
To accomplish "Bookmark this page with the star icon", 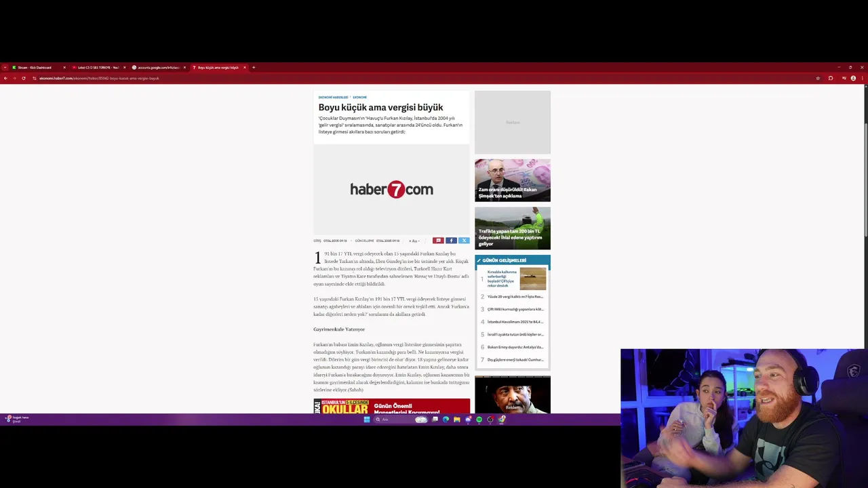I will [x=818, y=78].
